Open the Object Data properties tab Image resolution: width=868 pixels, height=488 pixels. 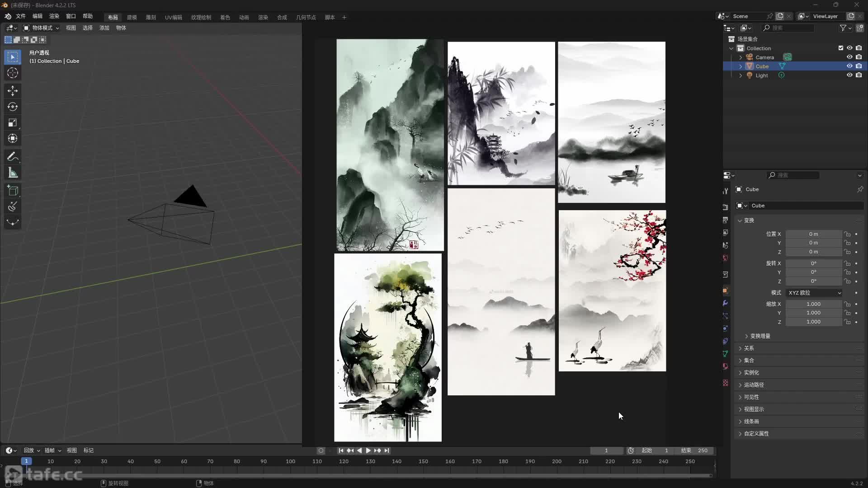point(726,354)
